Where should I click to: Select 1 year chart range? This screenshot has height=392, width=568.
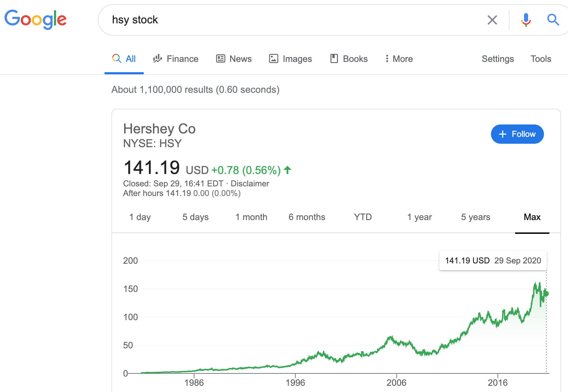(x=419, y=217)
